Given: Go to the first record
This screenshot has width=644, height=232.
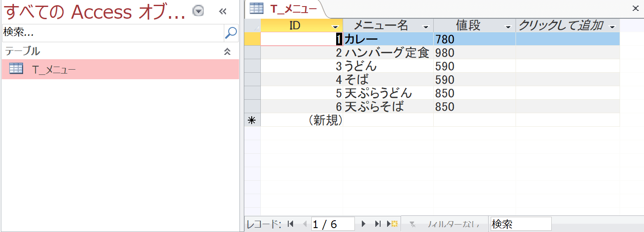Looking at the screenshot, I should (x=291, y=224).
